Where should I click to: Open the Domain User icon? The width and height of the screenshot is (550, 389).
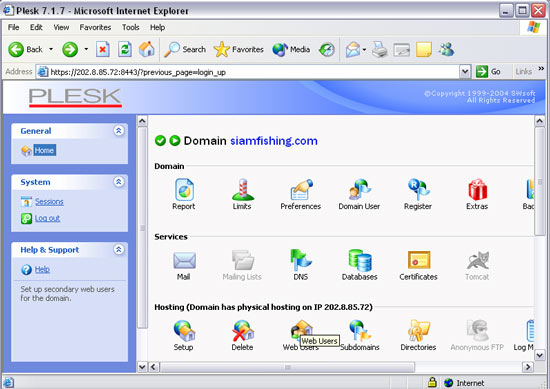coord(360,190)
